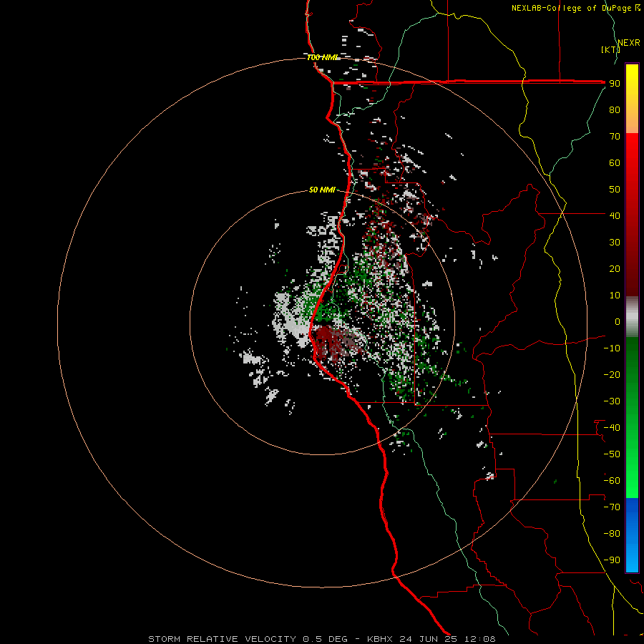This screenshot has width=644, height=644.
Task: Click the -90 value on the velocity scale
Action: pyautogui.click(x=612, y=560)
